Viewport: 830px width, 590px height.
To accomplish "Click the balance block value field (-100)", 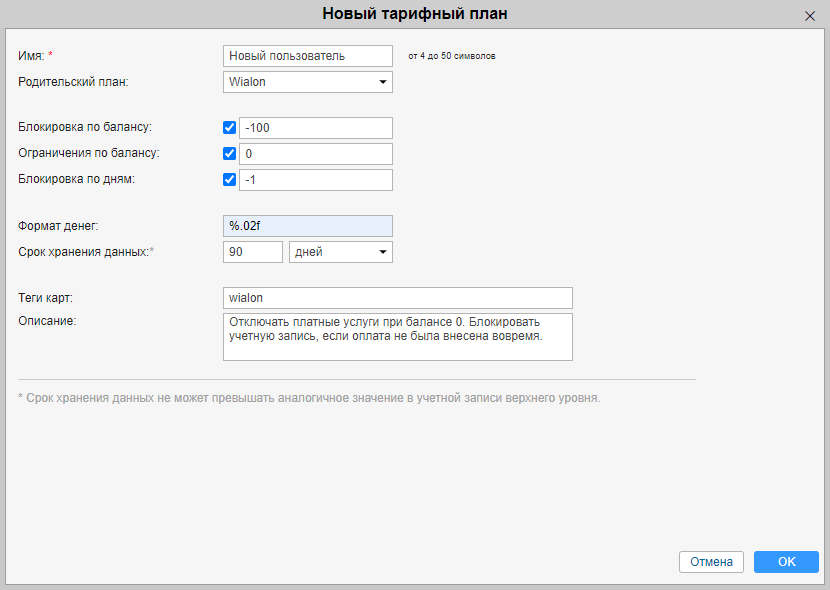I will [x=315, y=128].
